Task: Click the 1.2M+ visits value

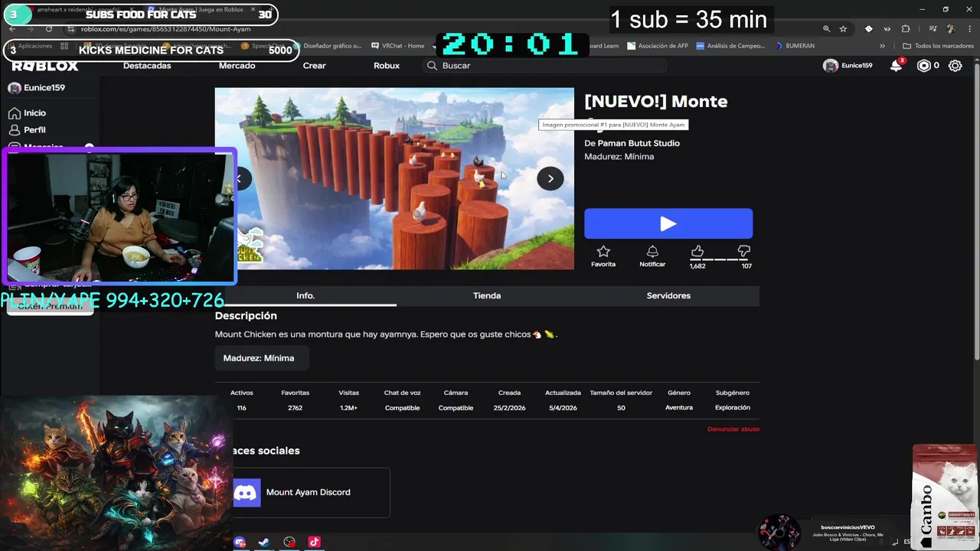Action: (x=348, y=408)
